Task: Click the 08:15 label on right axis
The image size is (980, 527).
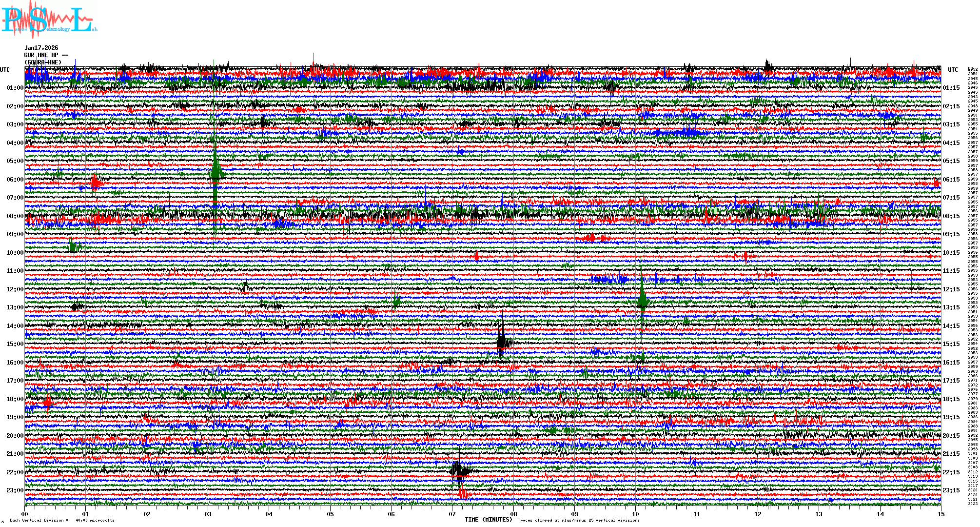Action: [951, 216]
